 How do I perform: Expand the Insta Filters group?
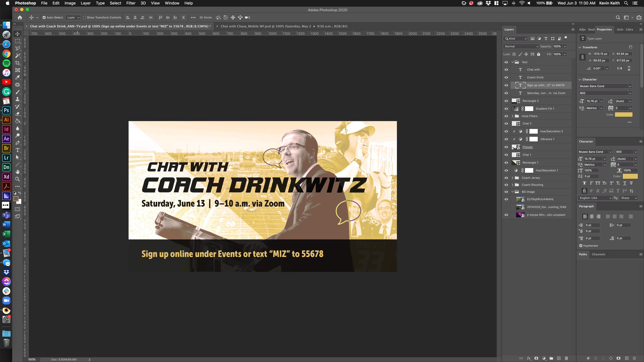click(x=512, y=116)
